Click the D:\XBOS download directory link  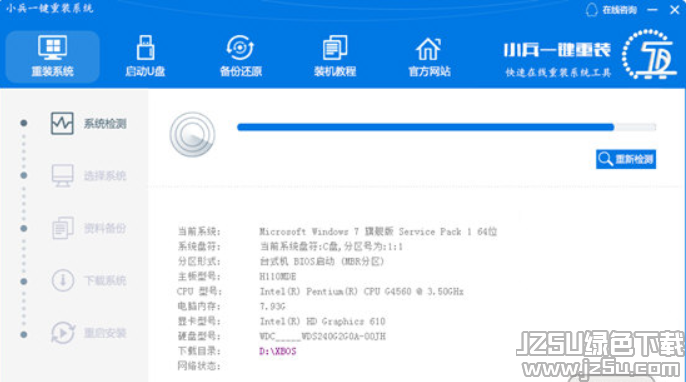[278, 351]
